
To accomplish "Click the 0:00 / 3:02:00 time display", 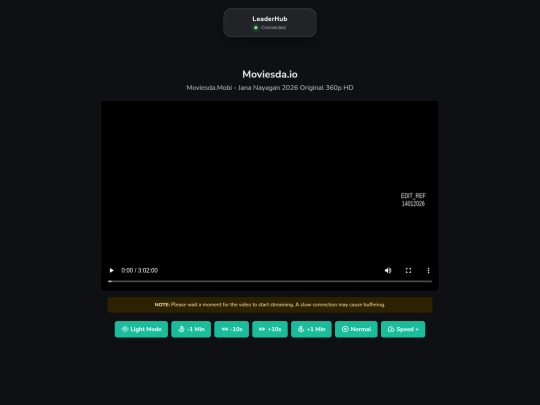I will [139, 270].
